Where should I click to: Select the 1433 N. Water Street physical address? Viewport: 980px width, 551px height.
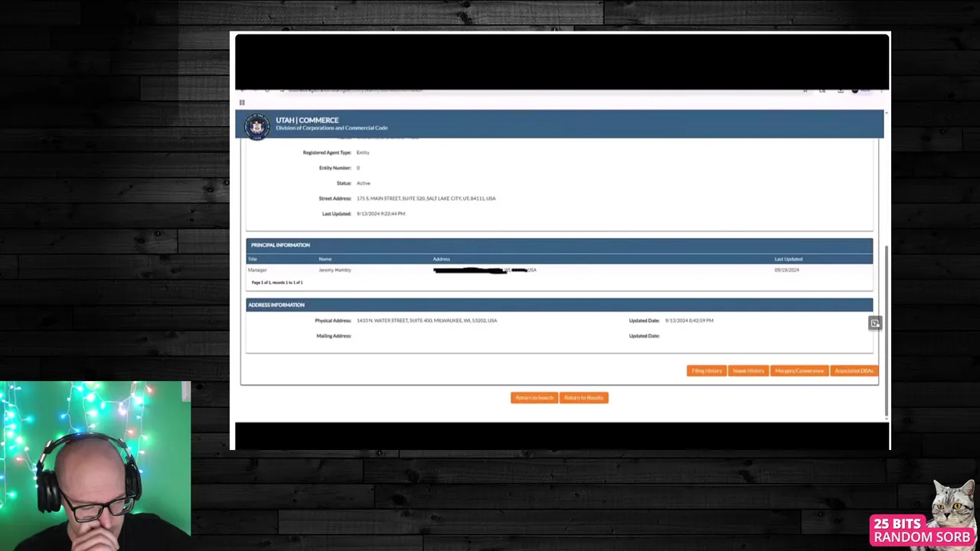pos(426,321)
